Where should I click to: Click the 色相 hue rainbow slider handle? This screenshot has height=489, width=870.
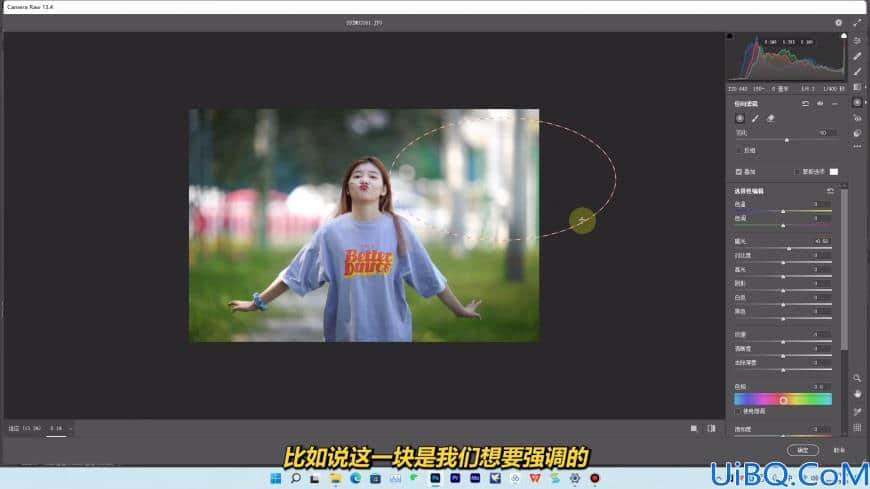(783, 400)
